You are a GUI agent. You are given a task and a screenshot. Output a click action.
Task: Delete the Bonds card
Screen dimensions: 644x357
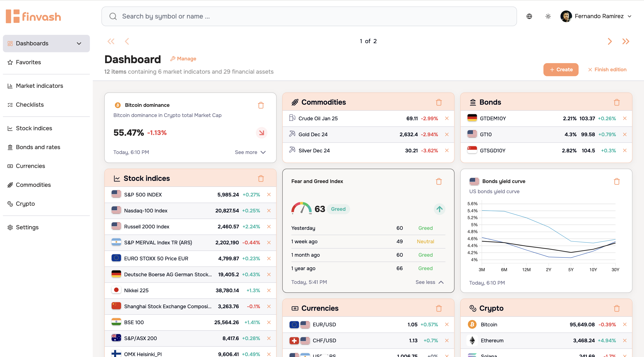[617, 102]
